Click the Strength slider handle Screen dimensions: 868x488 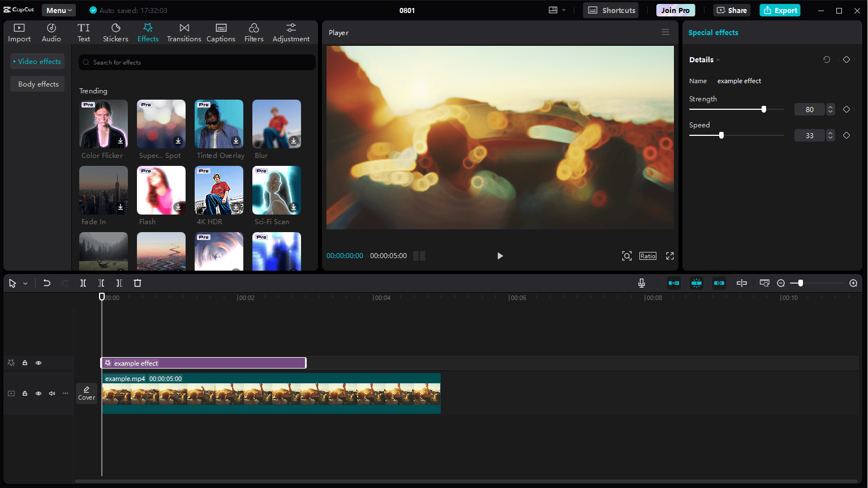click(x=764, y=109)
